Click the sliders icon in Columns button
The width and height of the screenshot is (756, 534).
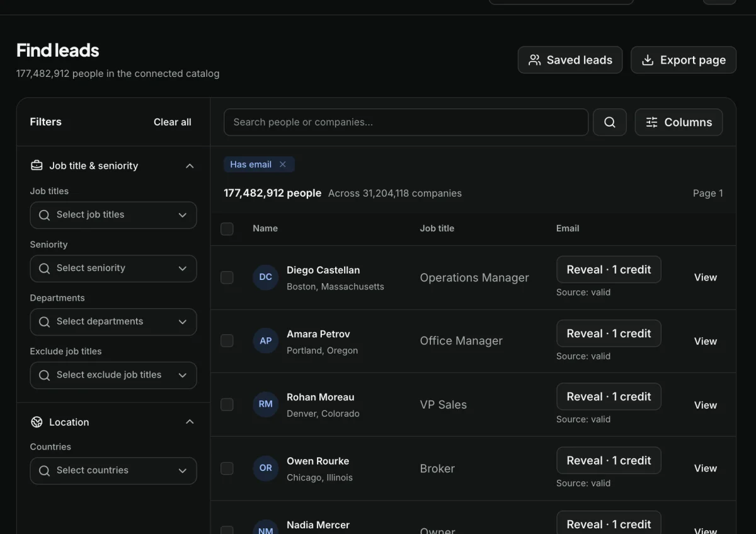click(x=652, y=122)
